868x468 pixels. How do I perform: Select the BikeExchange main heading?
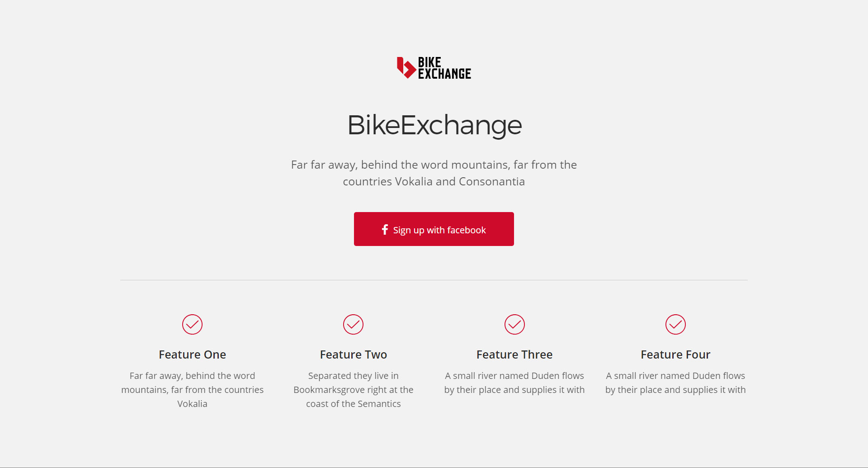[434, 125]
